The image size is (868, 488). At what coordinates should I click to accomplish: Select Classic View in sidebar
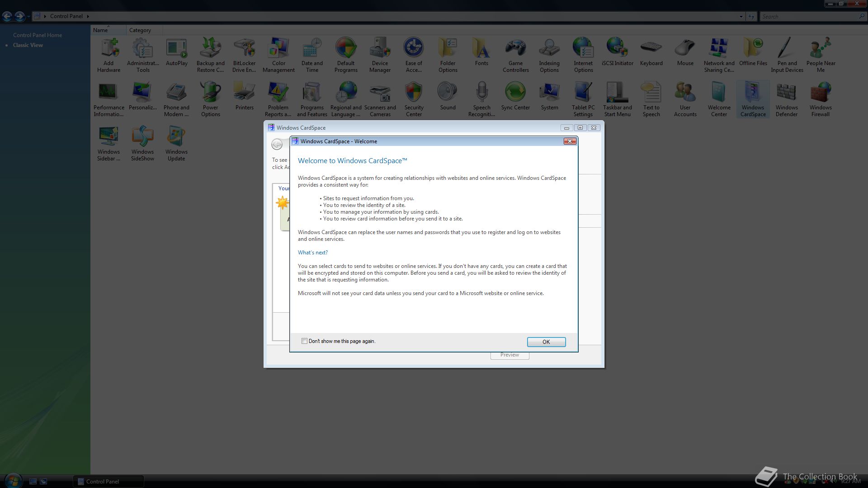pos(28,45)
